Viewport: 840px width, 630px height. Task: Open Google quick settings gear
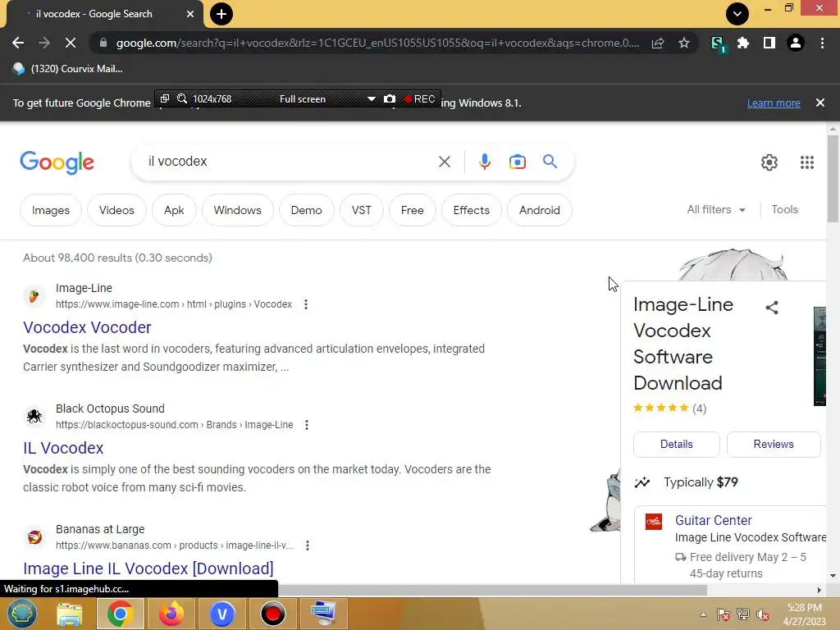click(x=769, y=162)
